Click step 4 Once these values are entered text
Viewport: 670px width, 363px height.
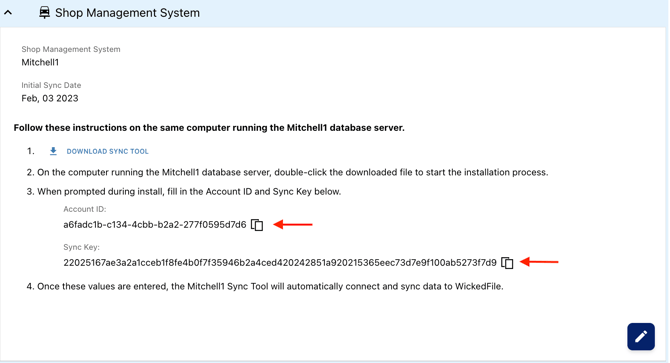click(x=265, y=287)
